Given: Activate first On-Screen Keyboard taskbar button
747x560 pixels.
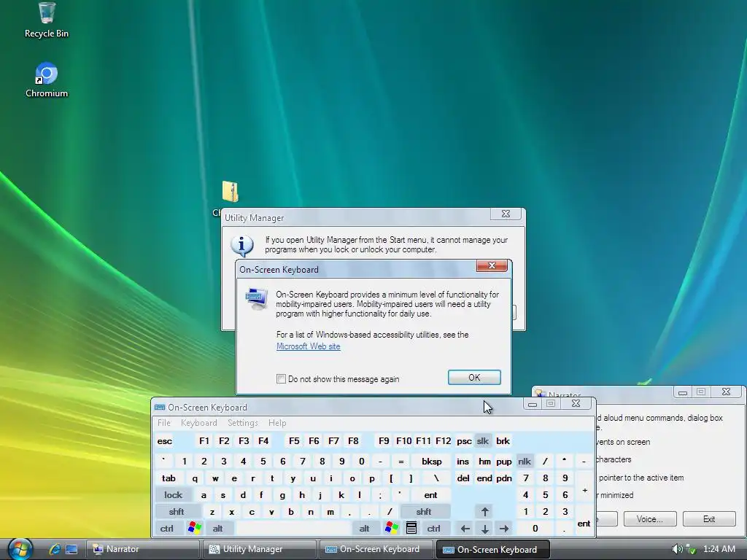Looking at the screenshot, I should [x=376, y=549].
